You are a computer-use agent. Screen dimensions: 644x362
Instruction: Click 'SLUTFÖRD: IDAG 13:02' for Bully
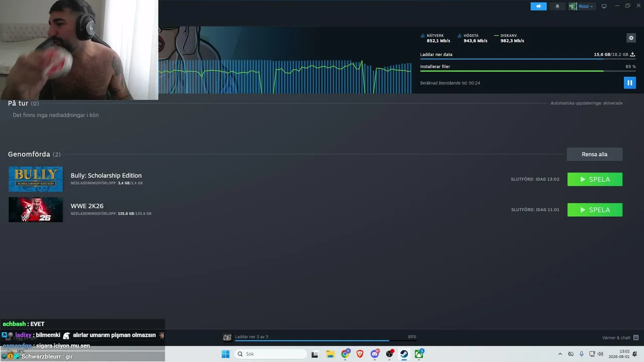tap(535, 179)
